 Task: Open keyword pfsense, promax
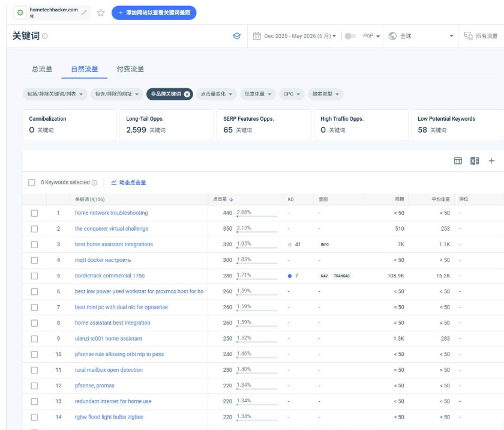click(x=95, y=386)
